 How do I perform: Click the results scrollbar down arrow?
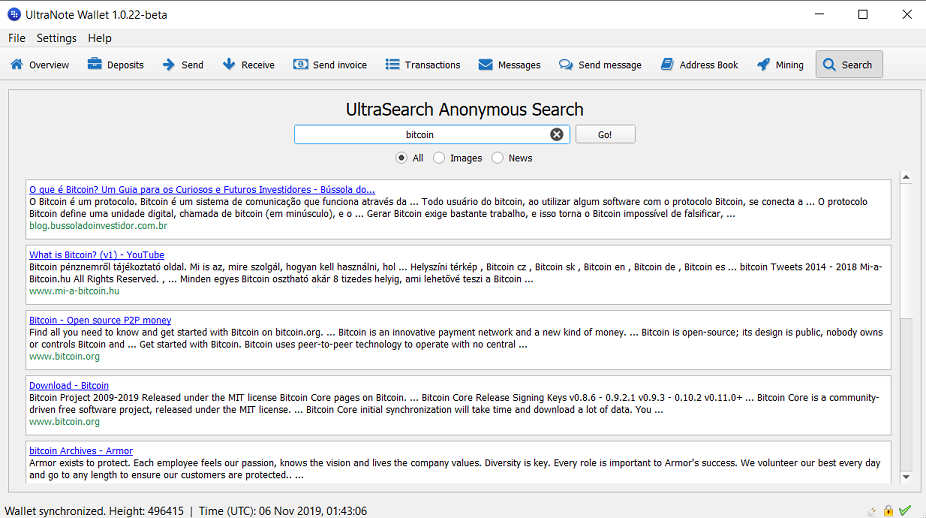(x=906, y=477)
